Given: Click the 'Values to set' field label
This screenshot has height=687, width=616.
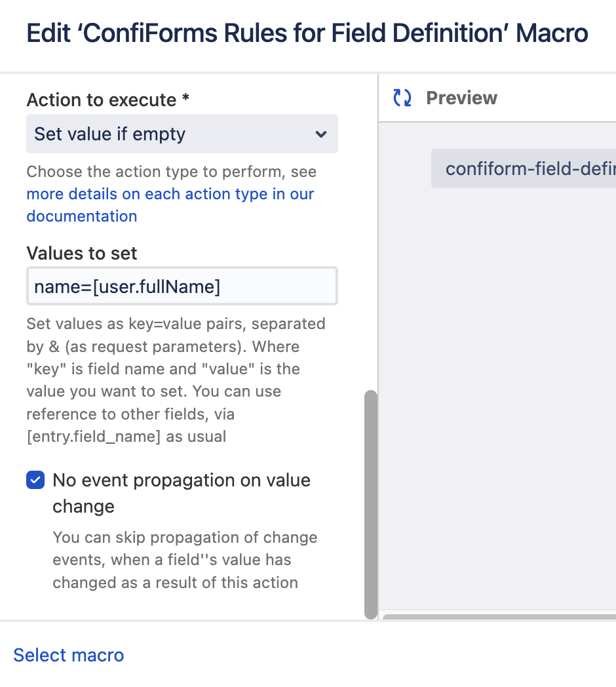Looking at the screenshot, I should click(x=82, y=253).
